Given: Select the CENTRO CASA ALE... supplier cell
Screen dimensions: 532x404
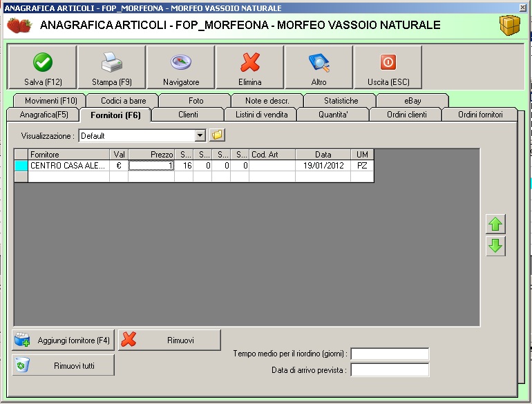Looking at the screenshot, I should coord(68,166).
